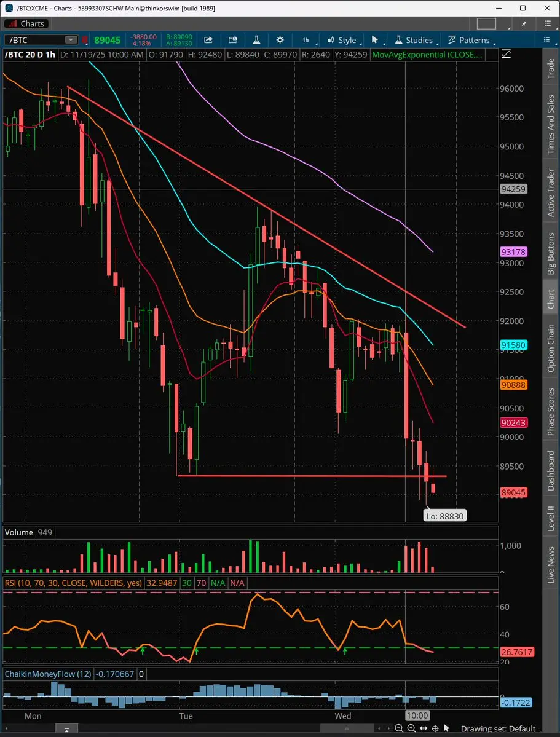Viewport: 560px width, 737px height.
Task: Open the Option Chain sidebar tab
Action: coord(551,349)
